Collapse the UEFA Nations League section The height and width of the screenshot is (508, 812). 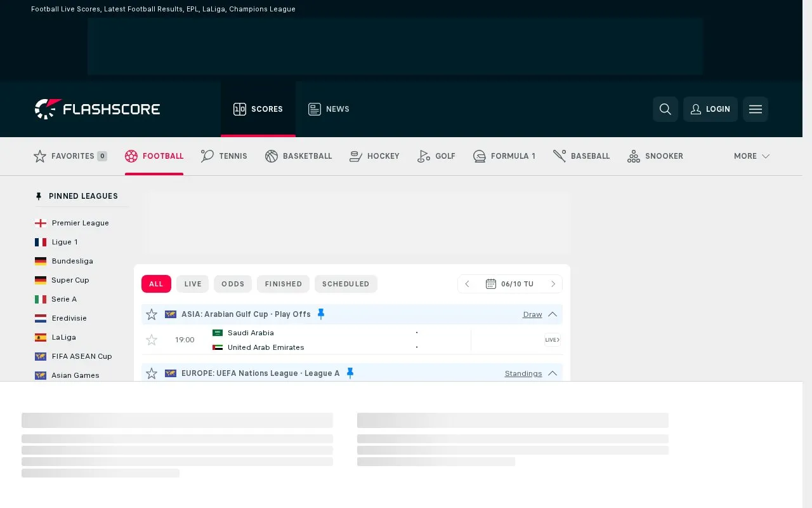coord(553,373)
